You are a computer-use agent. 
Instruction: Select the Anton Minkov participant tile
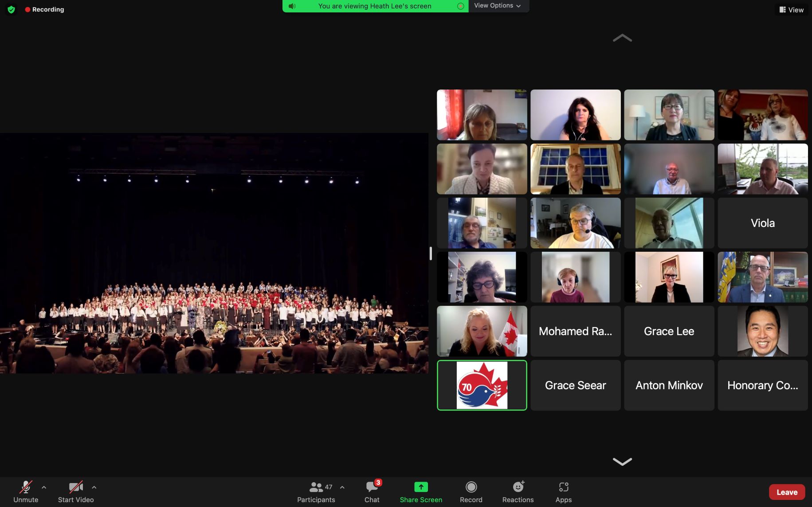click(669, 385)
